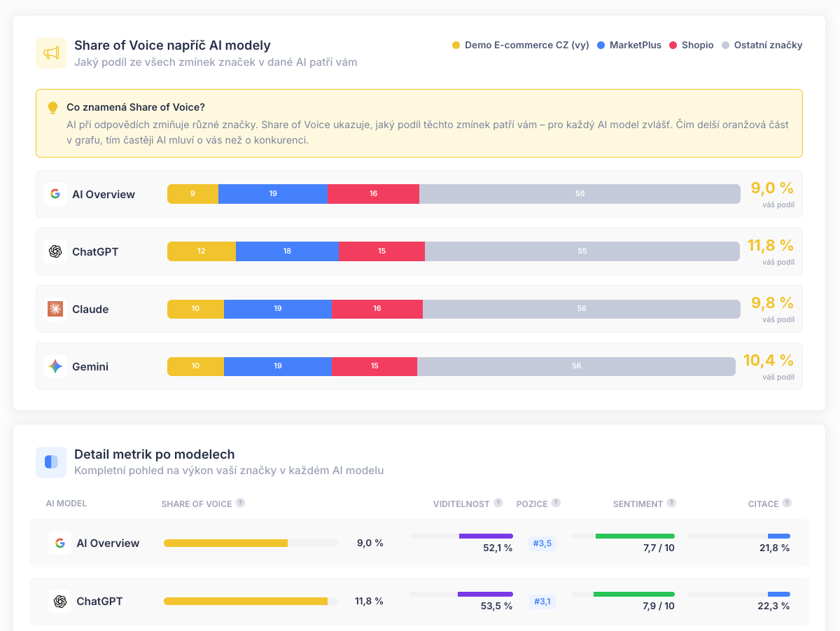Click the 9,8 % share value for Claude
Image resolution: width=840 pixels, height=631 pixels.
point(772,303)
